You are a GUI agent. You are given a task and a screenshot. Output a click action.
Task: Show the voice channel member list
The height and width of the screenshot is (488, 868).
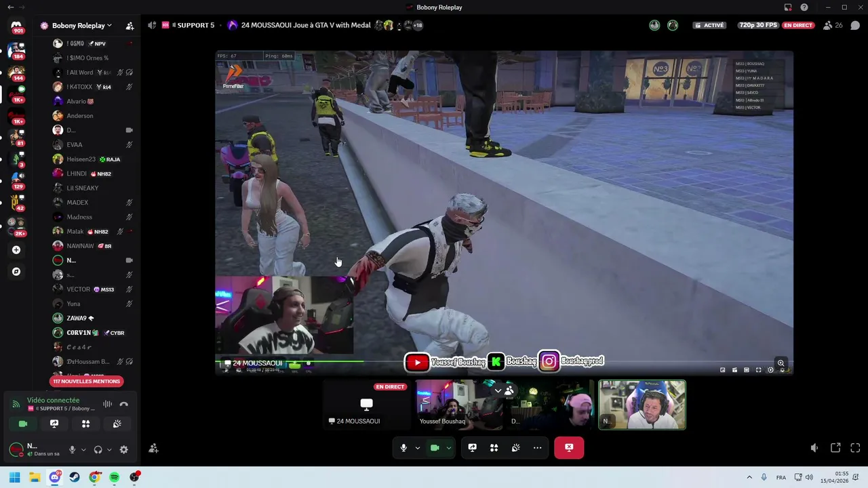[832, 25]
